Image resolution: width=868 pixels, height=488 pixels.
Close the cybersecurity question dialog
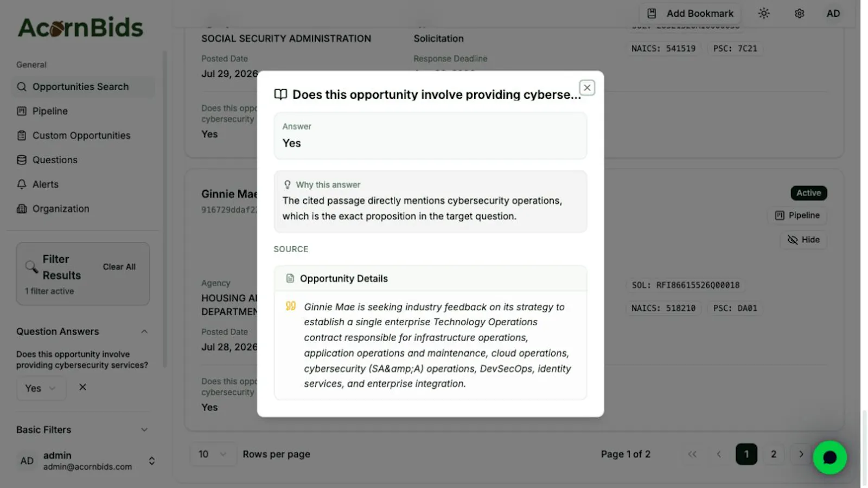point(587,88)
